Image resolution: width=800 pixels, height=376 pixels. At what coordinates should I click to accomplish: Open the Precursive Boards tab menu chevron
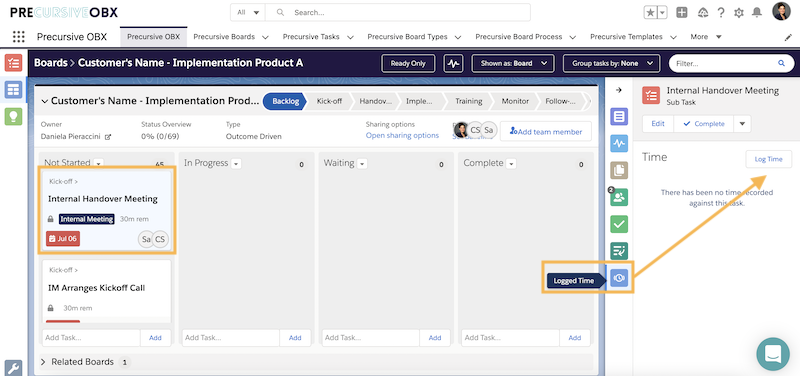pyautogui.click(x=265, y=37)
